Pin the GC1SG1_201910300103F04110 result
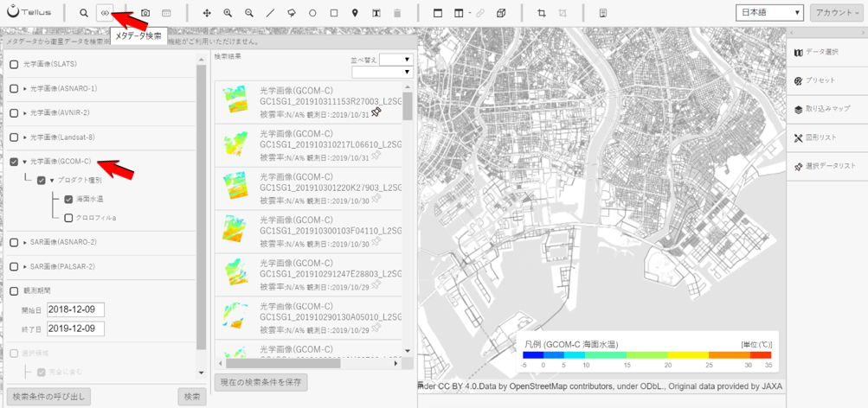Viewport: 868px width, 408px height. 377,243
